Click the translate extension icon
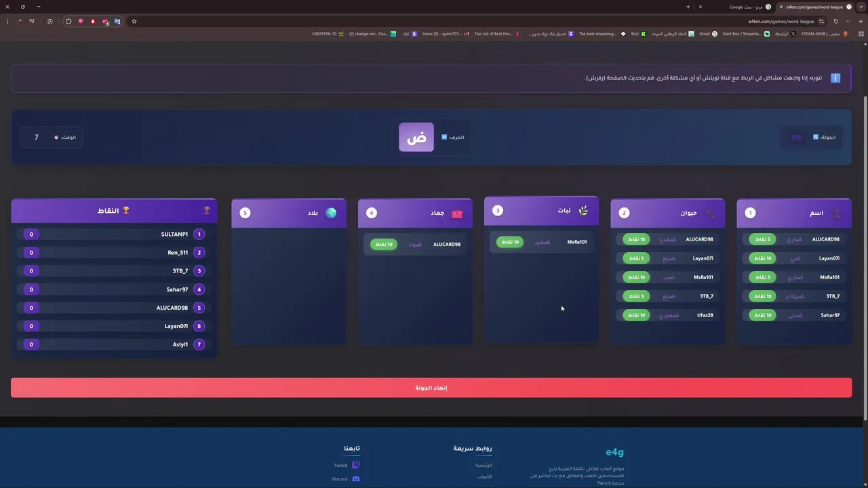 point(117,21)
